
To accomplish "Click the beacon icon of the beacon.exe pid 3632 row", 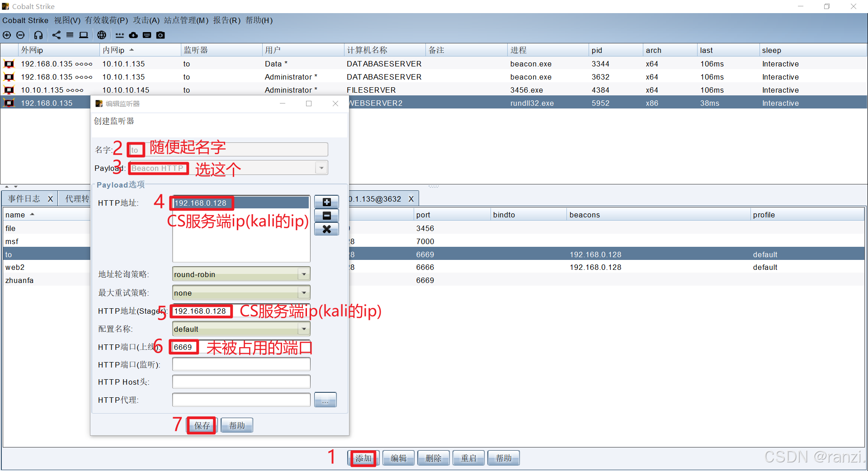I will point(9,77).
